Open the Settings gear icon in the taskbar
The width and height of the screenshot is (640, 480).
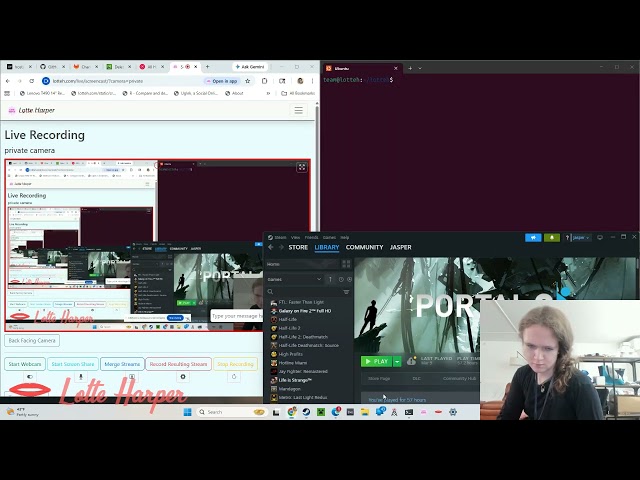453,412
